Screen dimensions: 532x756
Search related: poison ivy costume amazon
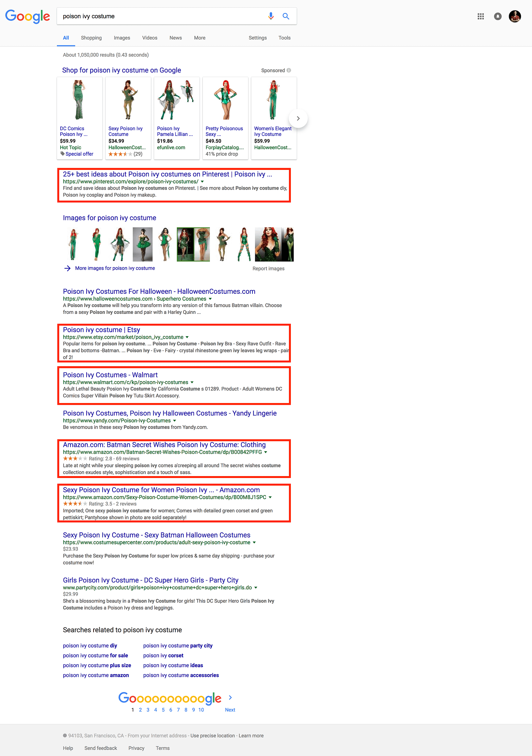pos(96,675)
